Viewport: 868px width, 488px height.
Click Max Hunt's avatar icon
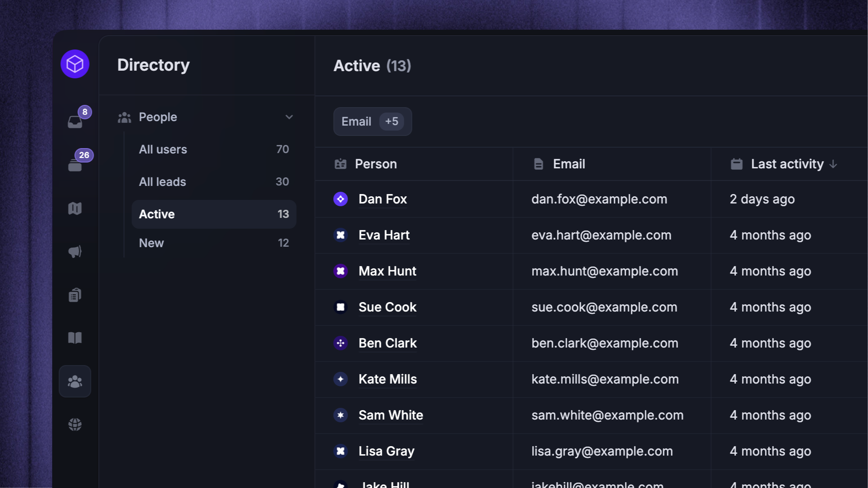click(340, 271)
